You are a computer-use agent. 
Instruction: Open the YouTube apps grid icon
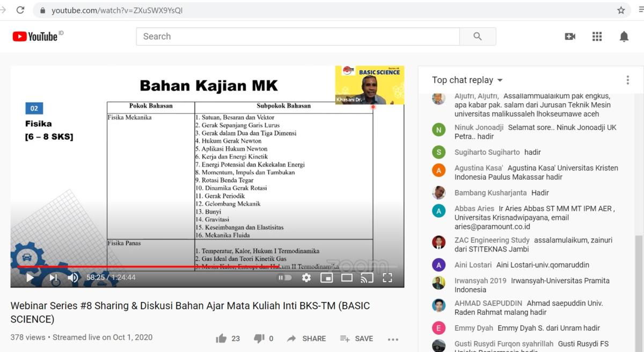597,37
